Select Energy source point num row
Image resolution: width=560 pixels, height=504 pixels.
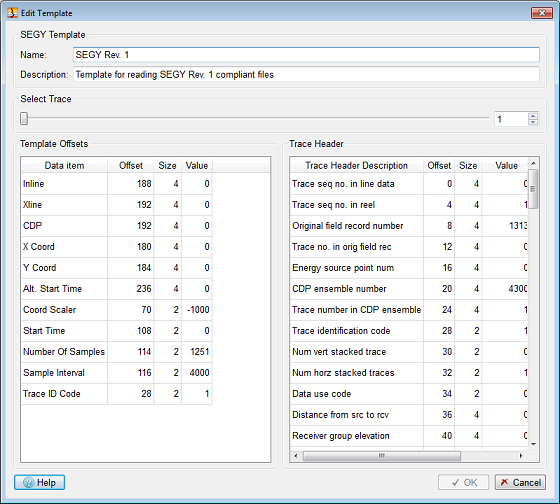coord(409,268)
